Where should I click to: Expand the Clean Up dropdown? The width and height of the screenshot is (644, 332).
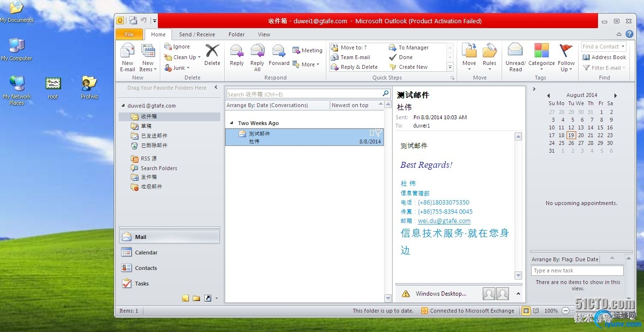click(183, 57)
